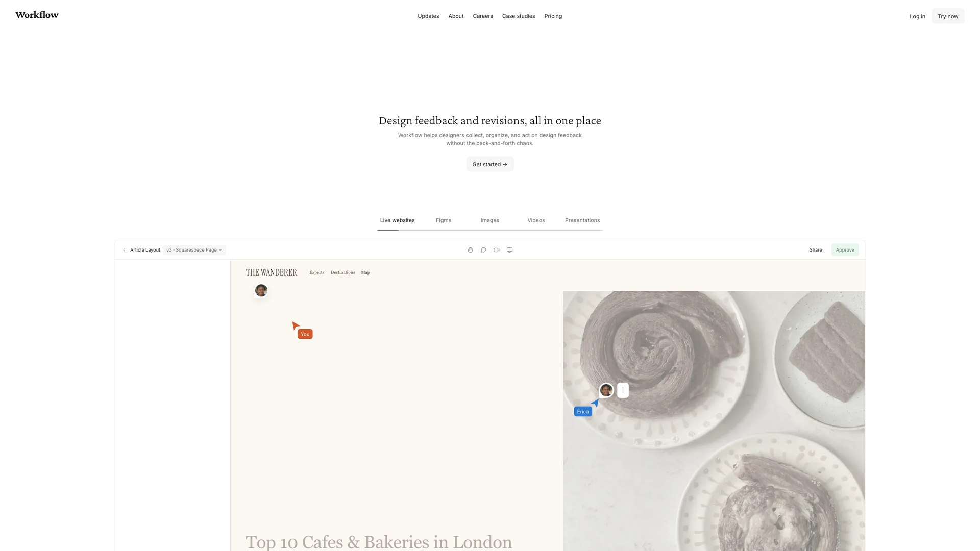Click the monitor screen icon
The width and height of the screenshot is (980, 551).
509,250
